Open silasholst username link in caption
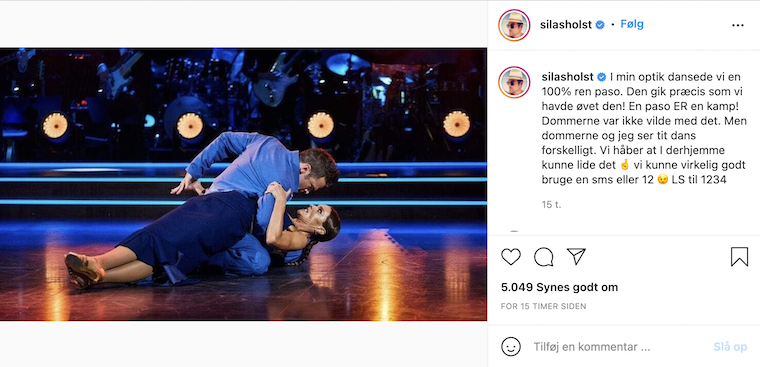 click(x=567, y=77)
